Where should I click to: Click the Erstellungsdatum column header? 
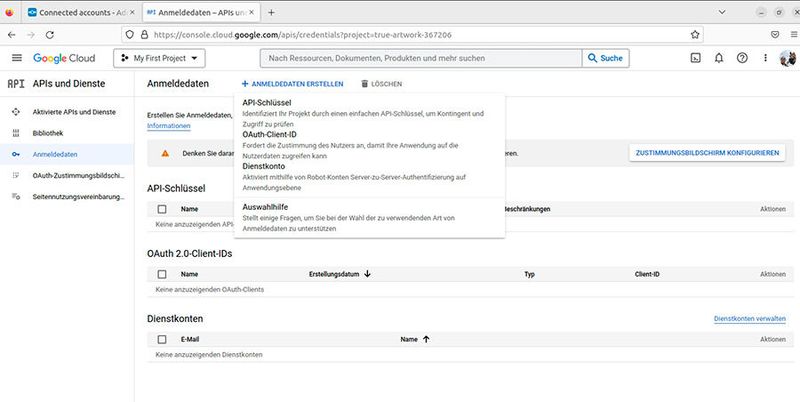[334, 274]
